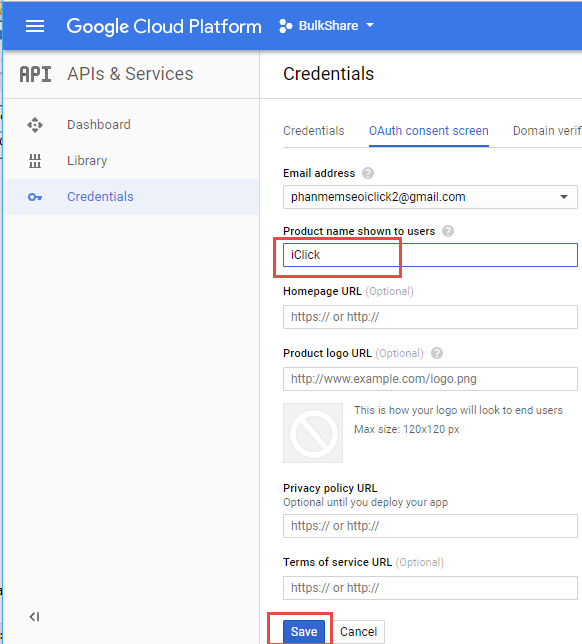
Task: Switch to the Credentials tab
Action: pyautogui.click(x=313, y=131)
